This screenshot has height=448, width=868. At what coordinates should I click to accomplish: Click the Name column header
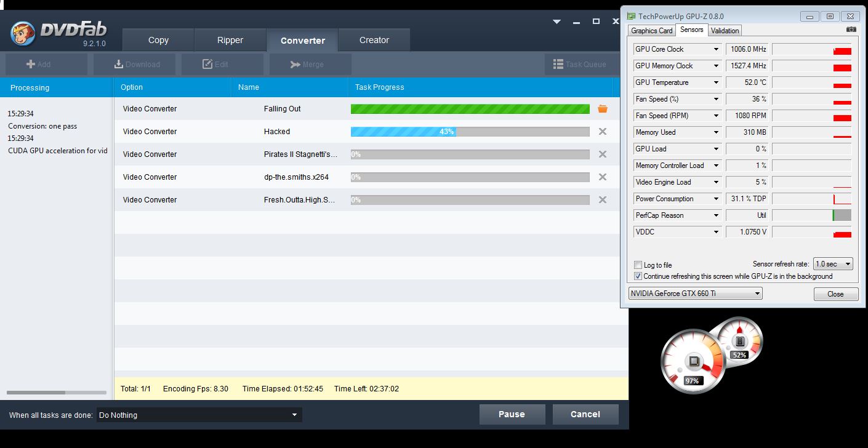coord(289,87)
